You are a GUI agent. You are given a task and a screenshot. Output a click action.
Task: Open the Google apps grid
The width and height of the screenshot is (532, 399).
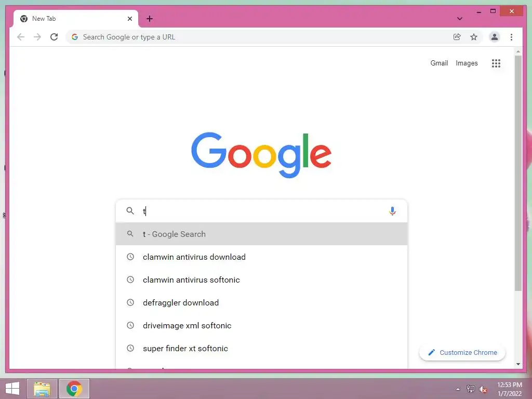[x=496, y=63]
